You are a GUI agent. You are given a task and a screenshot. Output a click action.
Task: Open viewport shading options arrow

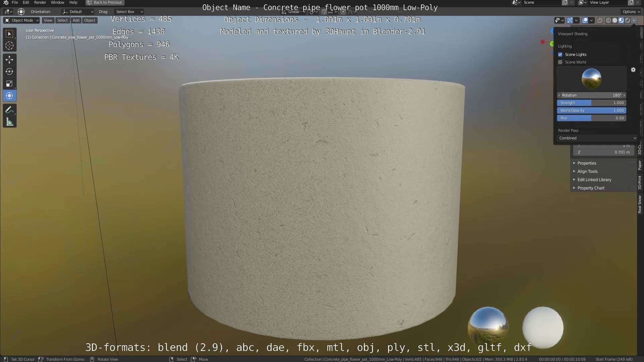coord(634,20)
